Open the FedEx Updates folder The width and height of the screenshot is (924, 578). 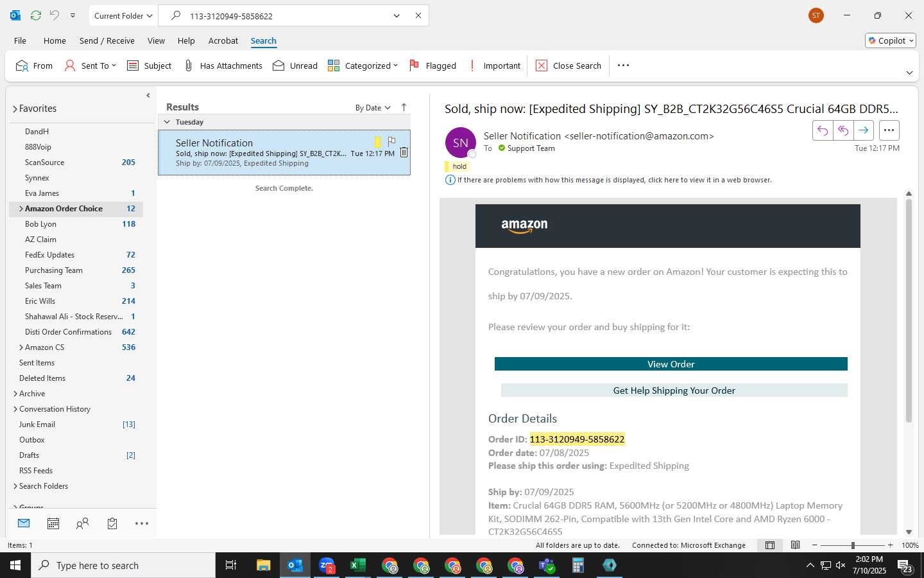[x=76, y=255]
